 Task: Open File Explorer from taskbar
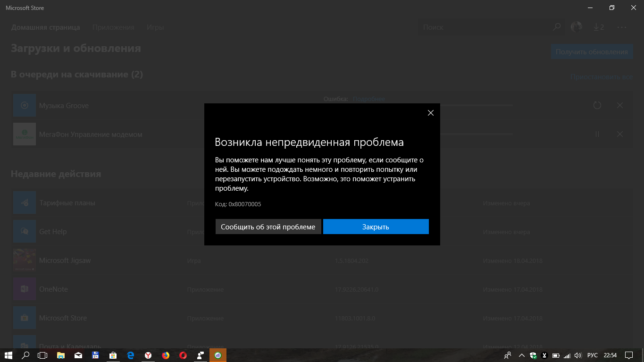point(61,355)
